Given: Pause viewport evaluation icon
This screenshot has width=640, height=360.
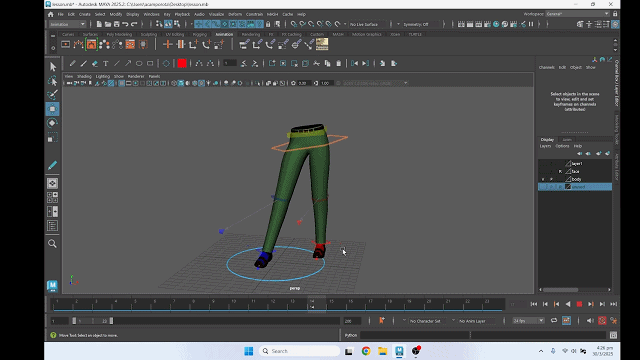Looking at the screenshot, I should coord(531,24).
